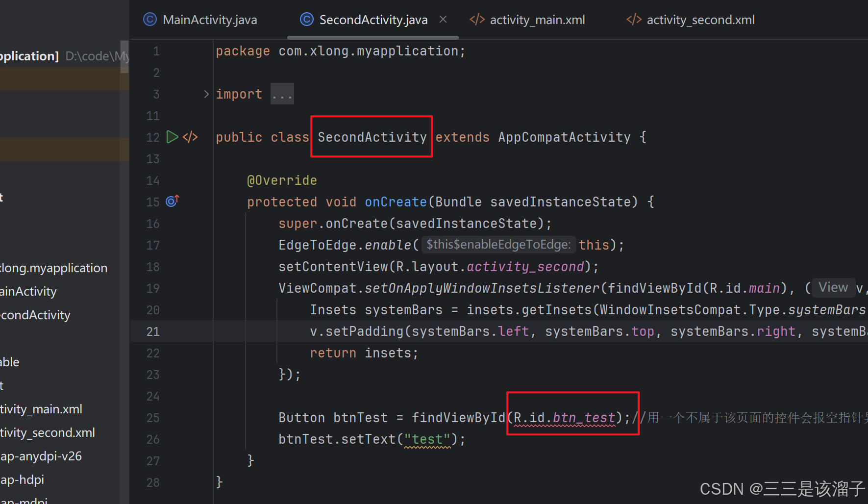Open tivity_second.xml in the project tree
The image size is (868, 504).
click(48, 432)
